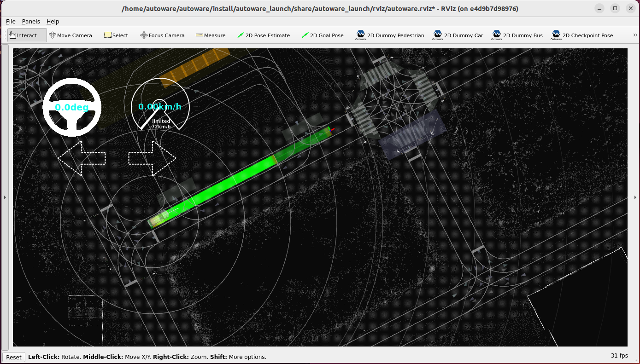The height and width of the screenshot is (364, 640).
Task: Select the 2D Dummy Pedestrian tool
Action: click(x=390, y=35)
